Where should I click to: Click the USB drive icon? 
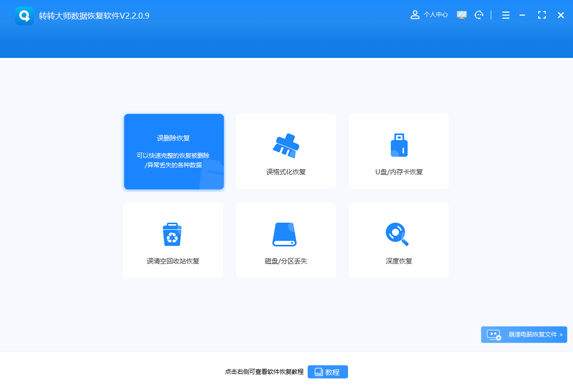[x=399, y=145]
